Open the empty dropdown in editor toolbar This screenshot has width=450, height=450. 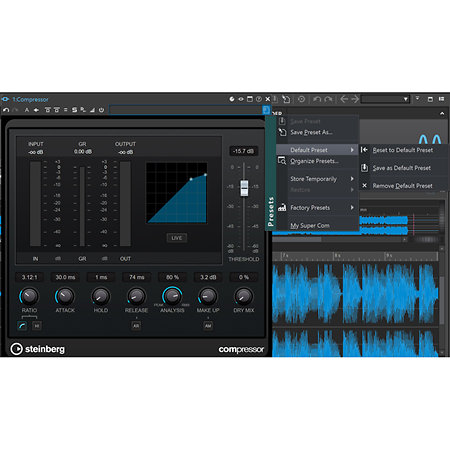[385, 99]
